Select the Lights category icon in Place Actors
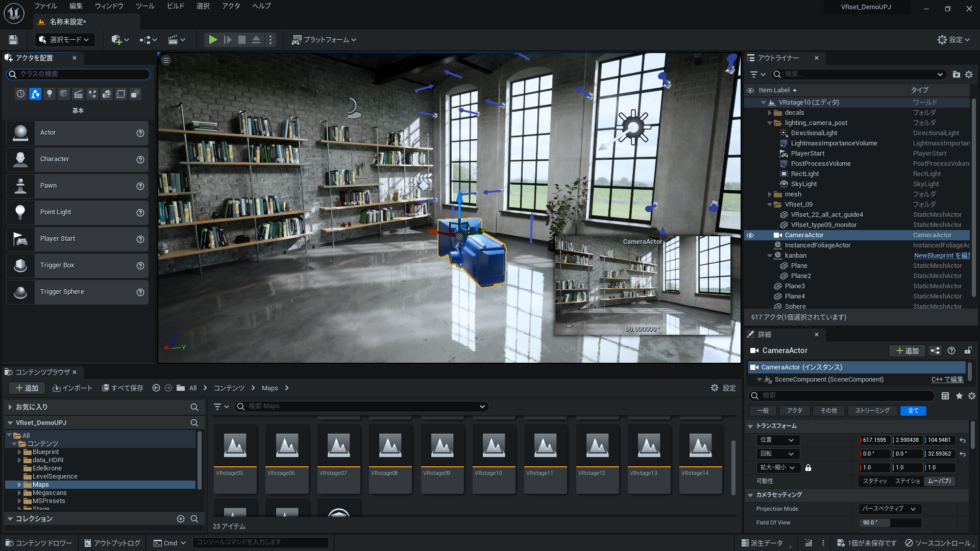Viewport: 980px width, 551px height. [x=50, y=94]
